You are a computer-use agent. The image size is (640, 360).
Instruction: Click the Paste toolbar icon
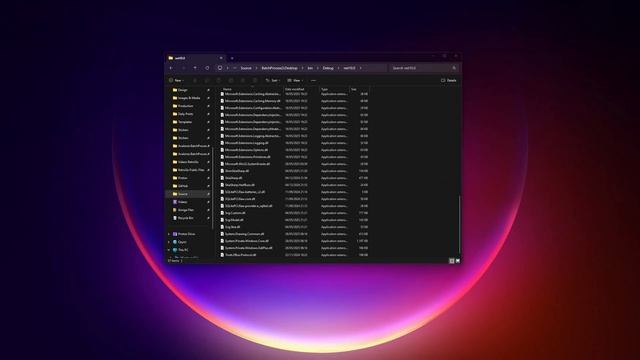tap(219, 80)
